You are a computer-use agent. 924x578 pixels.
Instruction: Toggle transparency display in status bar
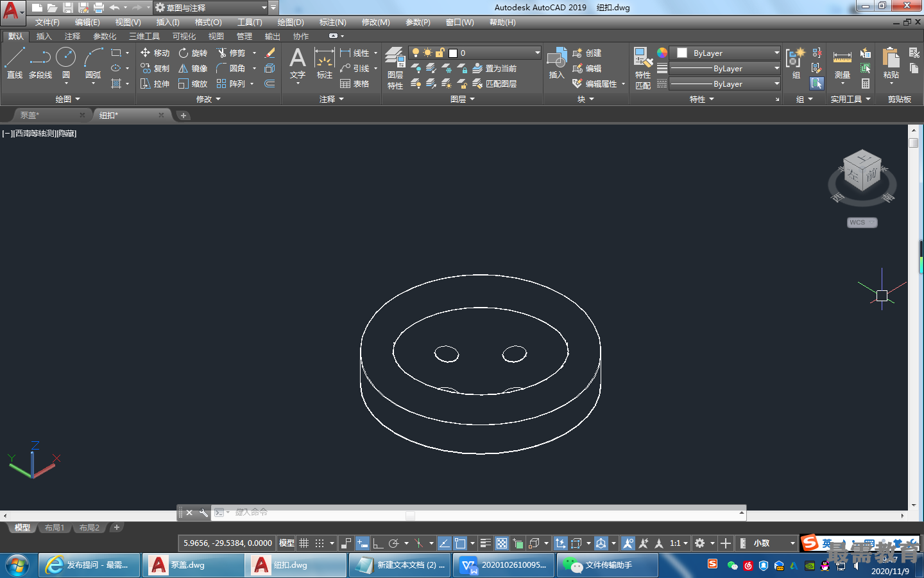point(502,543)
